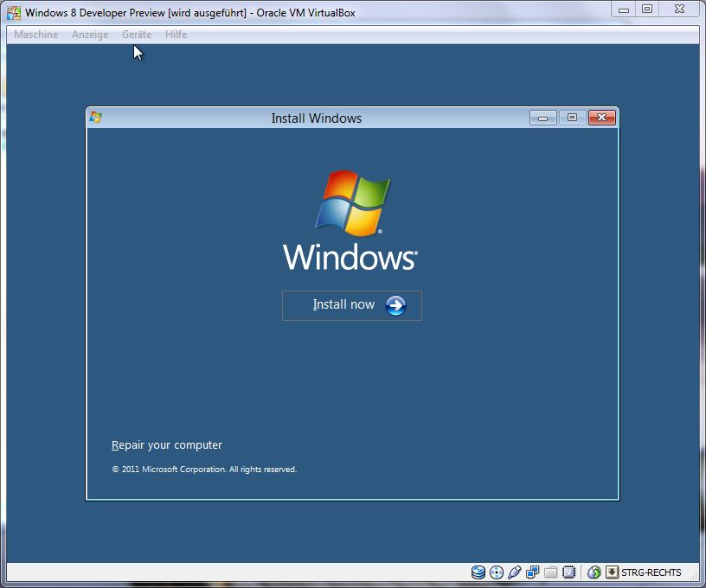Close the Install Windows dialog
This screenshot has width=706, height=588.
click(x=601, y=118)
